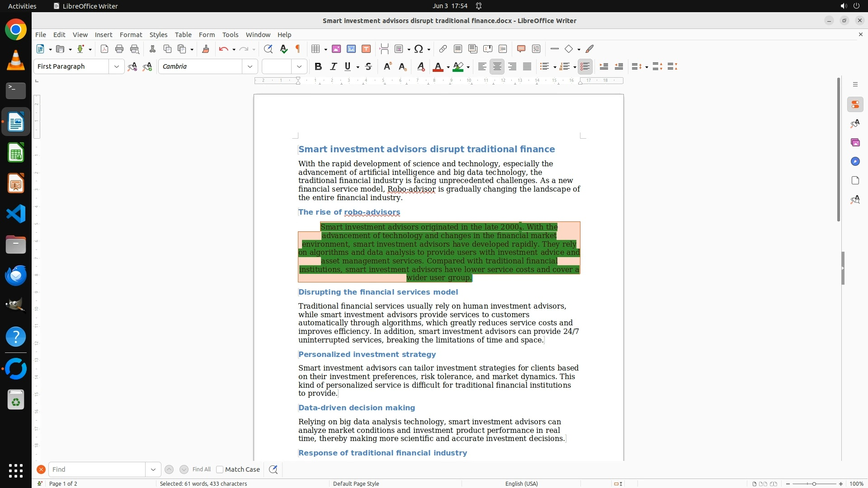Open the Tools menu
This screenshot has width=868, height=488.
tap(230, 34)
